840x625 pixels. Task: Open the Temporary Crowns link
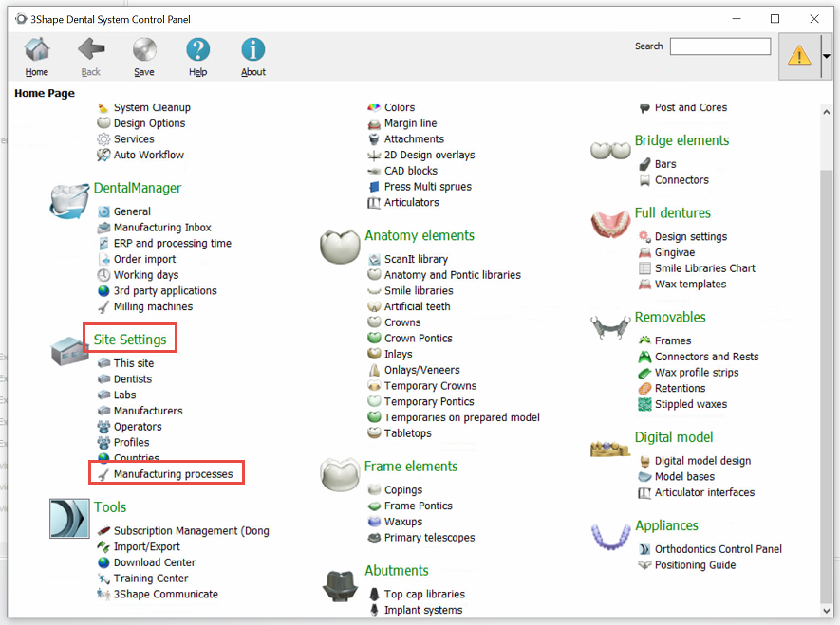[430, 386]
